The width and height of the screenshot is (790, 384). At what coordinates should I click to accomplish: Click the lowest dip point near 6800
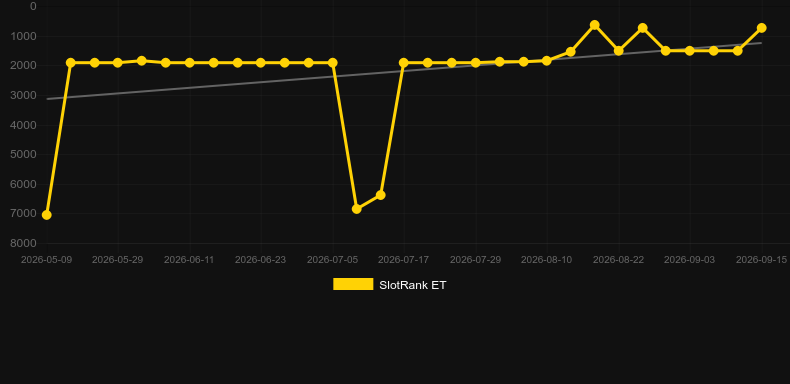357,209
